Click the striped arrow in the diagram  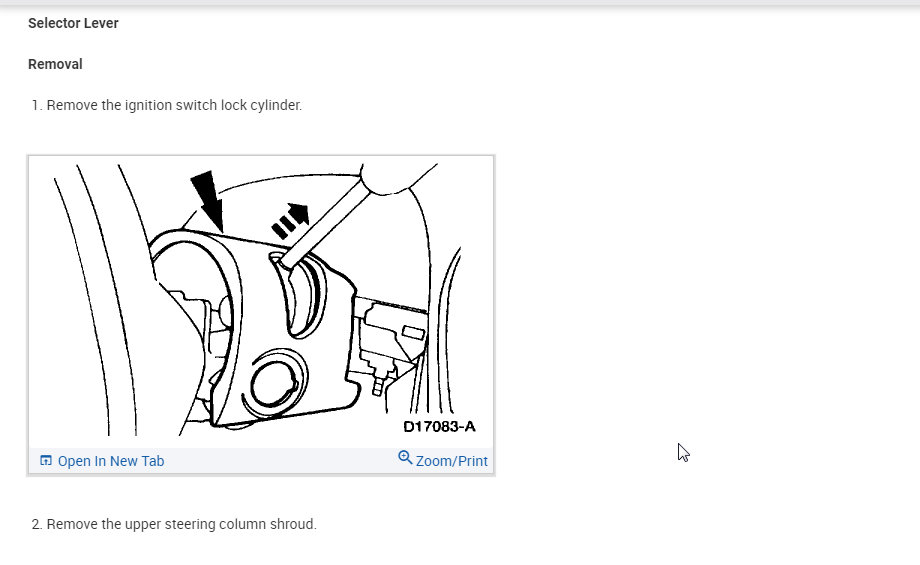click(290, 221)
